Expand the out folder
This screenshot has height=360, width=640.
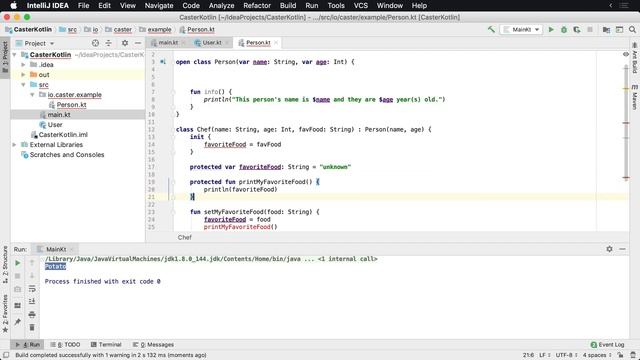(24, 75)
